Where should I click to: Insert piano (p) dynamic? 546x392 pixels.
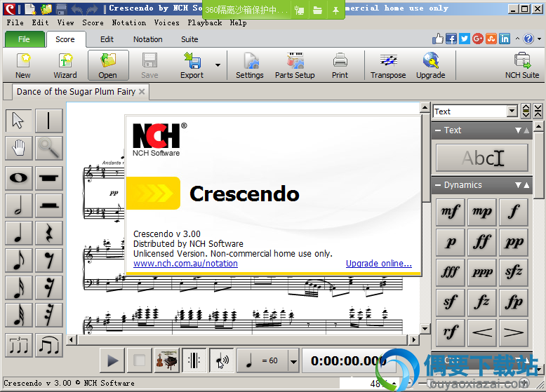point(451,243)
